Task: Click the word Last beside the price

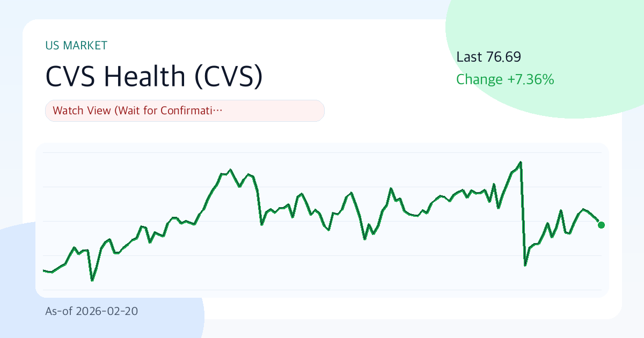Action: (x=469, y=57)
